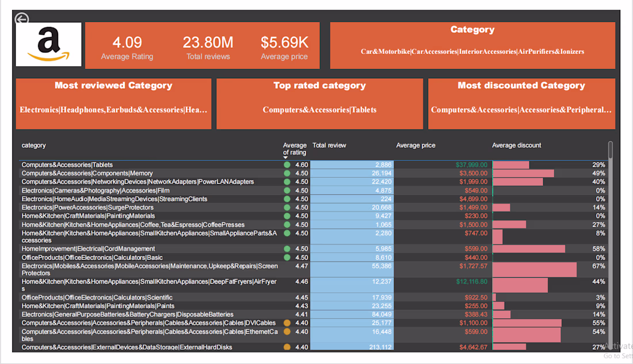Select the ScreenProtectors category row

coord(313,270)
